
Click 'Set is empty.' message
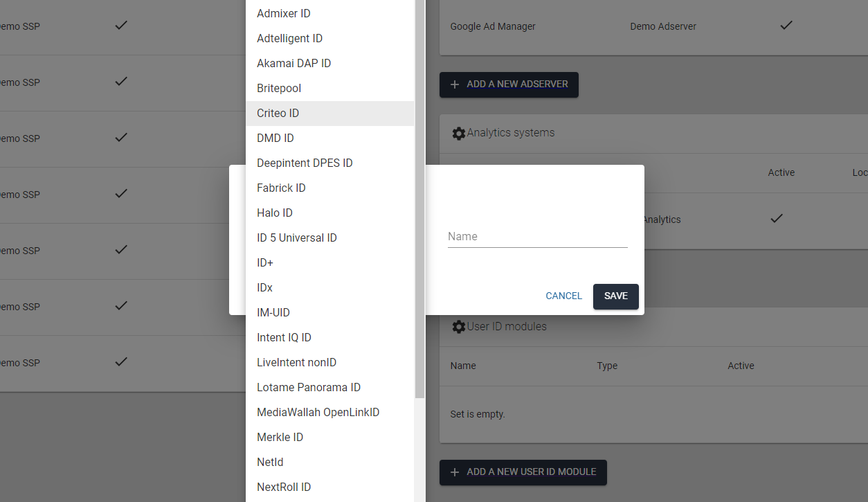(478, 415)
